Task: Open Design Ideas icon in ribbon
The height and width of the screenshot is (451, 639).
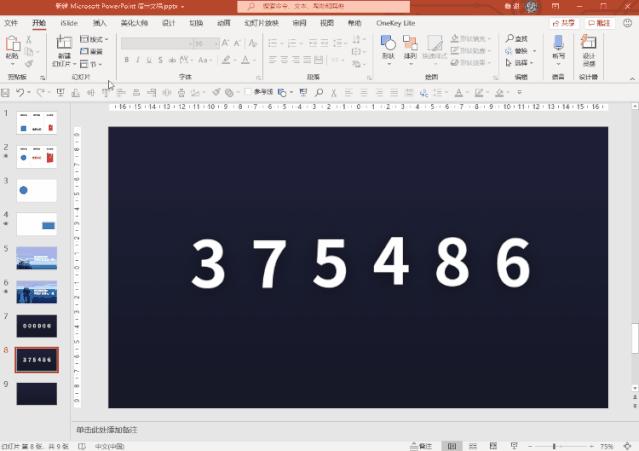Action: [588, 43]
